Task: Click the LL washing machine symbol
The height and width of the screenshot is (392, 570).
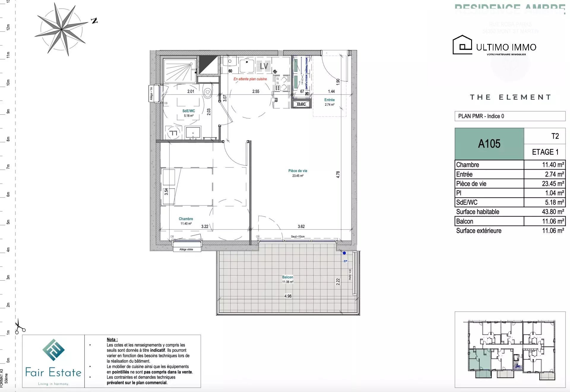Action: [x=173, y=133]
